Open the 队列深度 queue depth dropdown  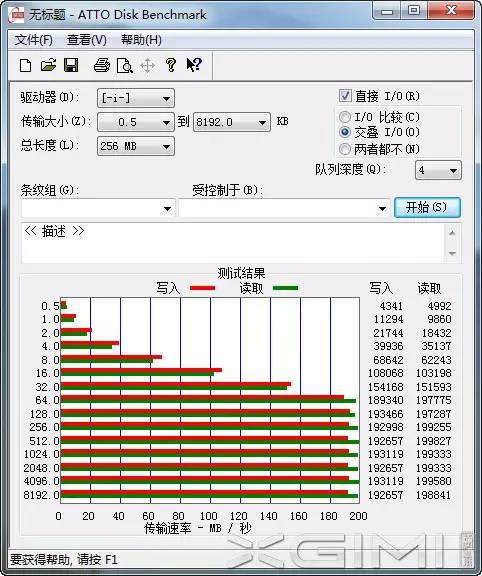point(438,170)
